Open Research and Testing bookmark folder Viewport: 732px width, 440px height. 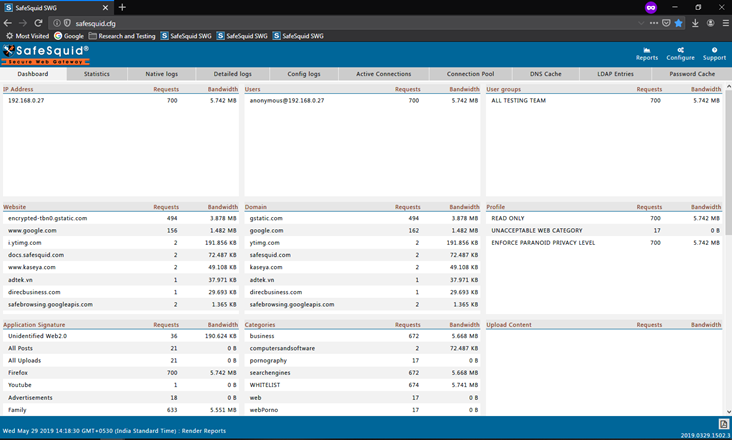(x=124, y=36)
